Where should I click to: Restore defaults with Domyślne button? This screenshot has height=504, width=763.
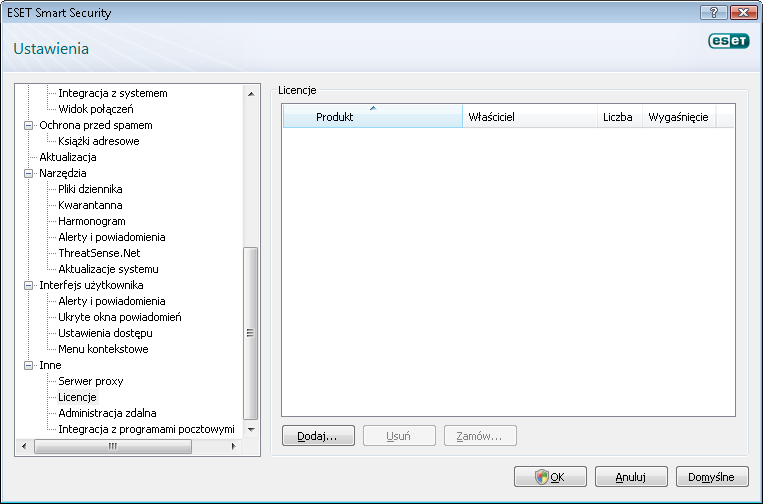[x=712, y=477]
